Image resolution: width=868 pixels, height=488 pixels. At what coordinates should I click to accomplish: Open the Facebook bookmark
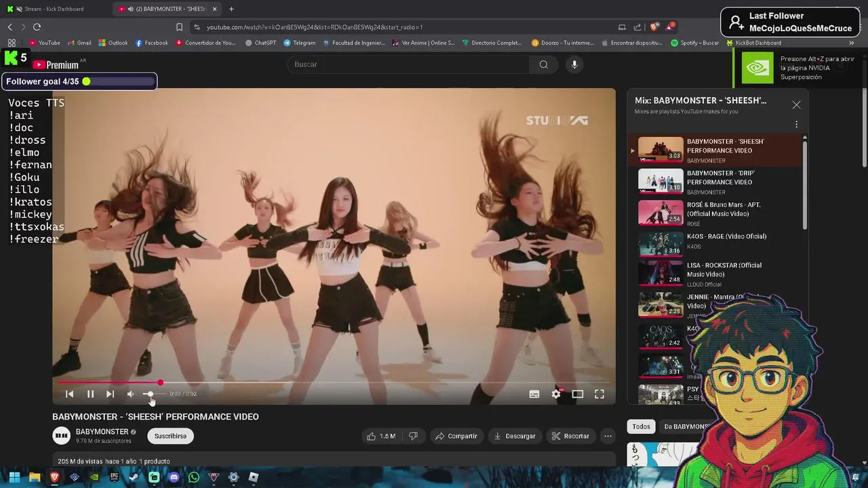click(152, 43)
